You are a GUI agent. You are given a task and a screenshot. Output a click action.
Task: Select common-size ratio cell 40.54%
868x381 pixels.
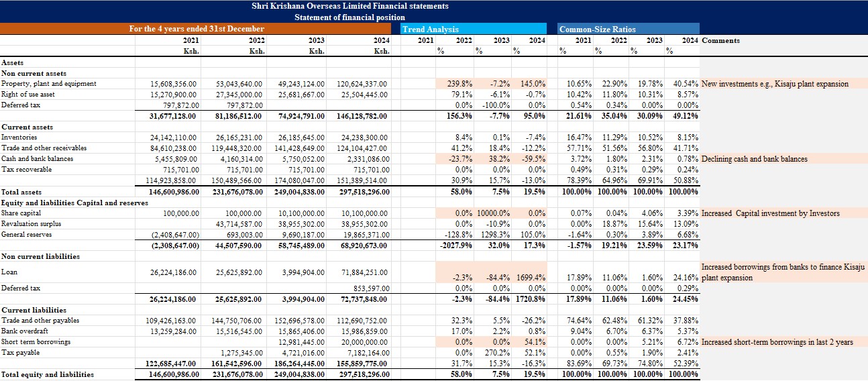pyautogui.click(x=684, y=84)
